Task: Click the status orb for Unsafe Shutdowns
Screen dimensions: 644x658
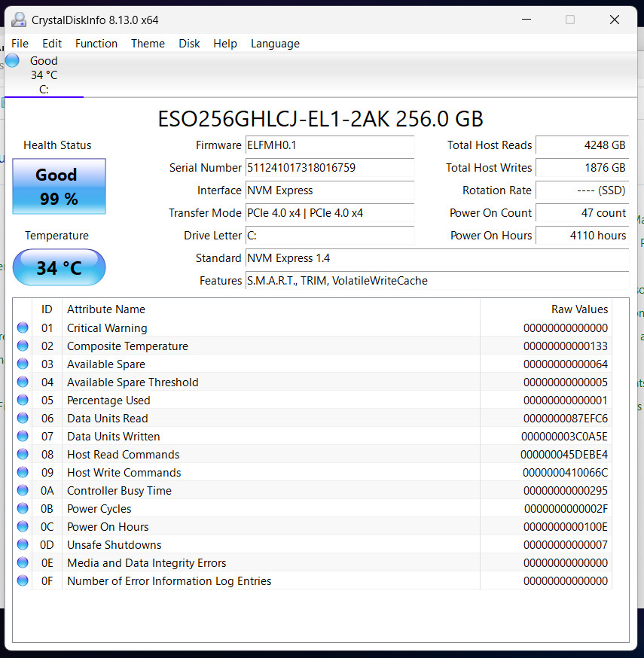Action: point(23,544)
